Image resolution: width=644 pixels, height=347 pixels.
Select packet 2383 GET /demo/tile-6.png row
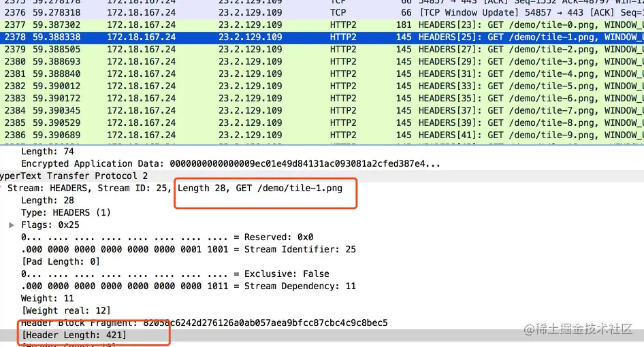click(322, 99)
